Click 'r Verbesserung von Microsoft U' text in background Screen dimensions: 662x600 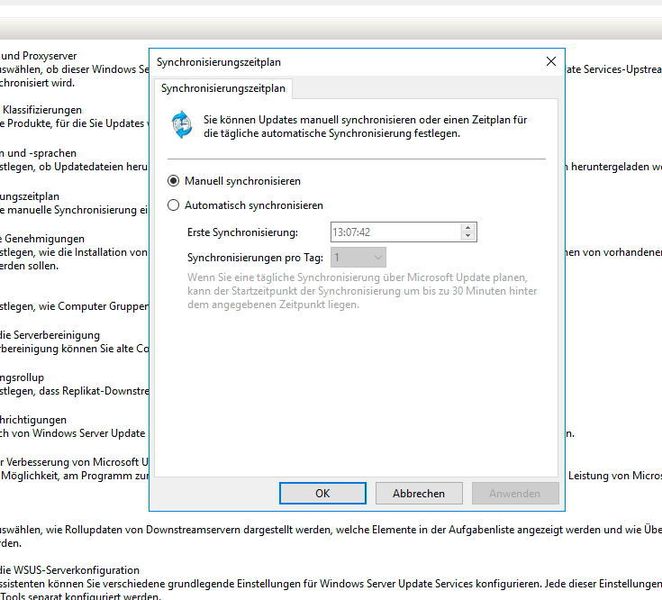click(74, 462)
